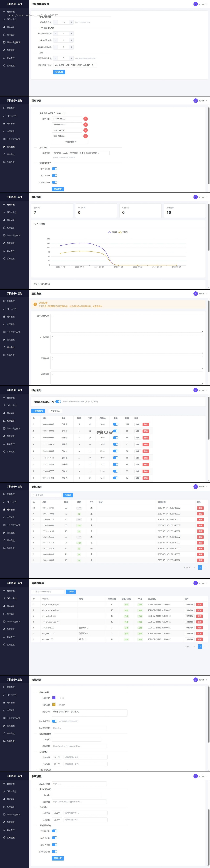Expand the admin dropdown arrow in the 首页配置 header
The image size is (210, 868).
coord(206,100)
